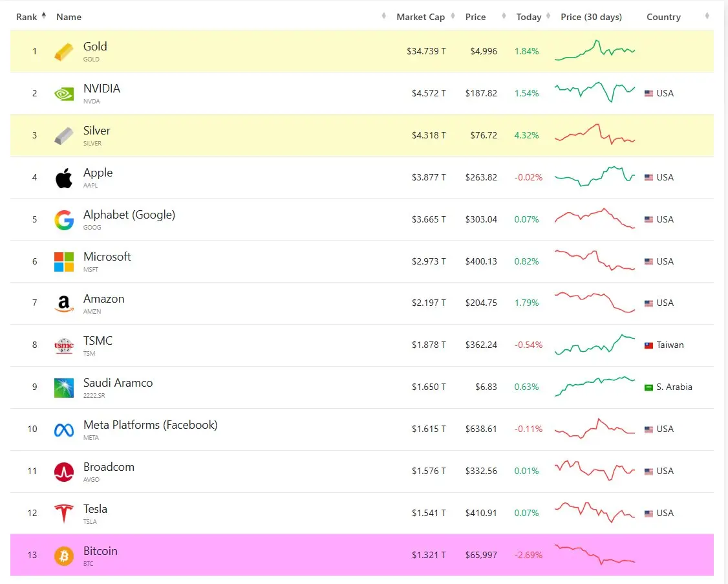Viewport: 728px width, 584px height.
Task: Sort the table by Rank column
Action: click(27, 17)
